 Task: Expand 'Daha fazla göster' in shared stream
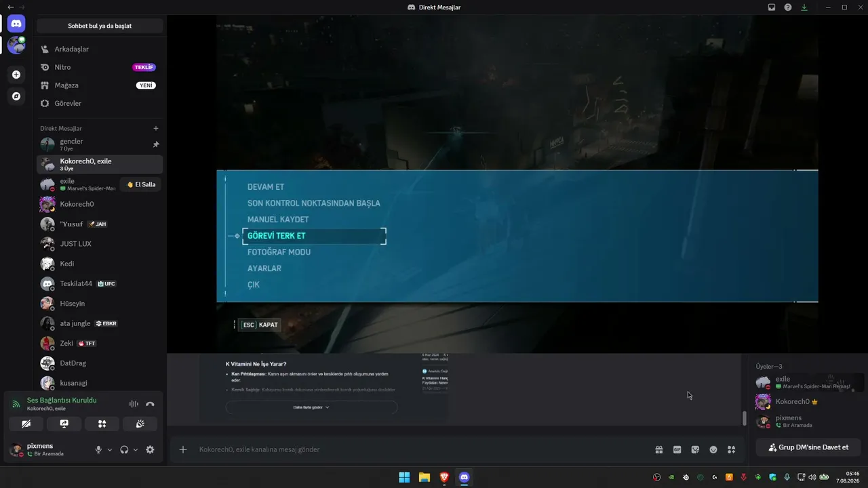311,407
